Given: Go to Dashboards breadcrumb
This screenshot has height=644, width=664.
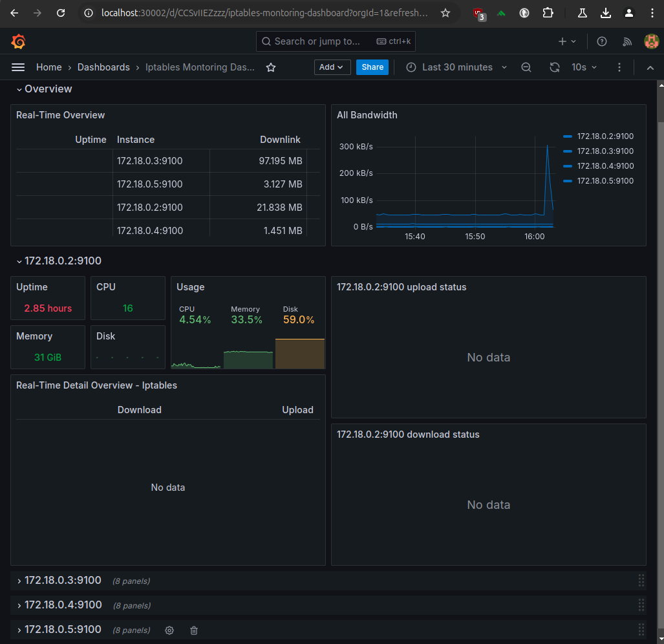Looking at the screenshot, I should pyautogui.click(x=103, y=67).
